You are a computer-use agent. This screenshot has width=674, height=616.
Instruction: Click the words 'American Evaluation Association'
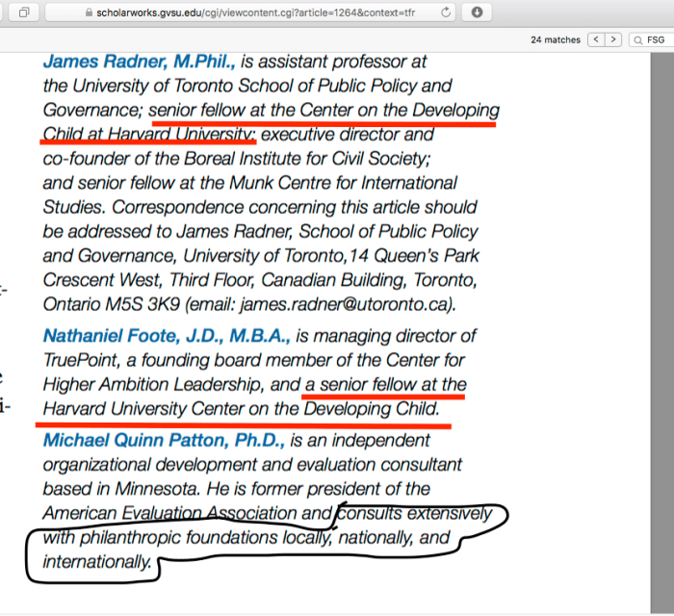[169, 513]
